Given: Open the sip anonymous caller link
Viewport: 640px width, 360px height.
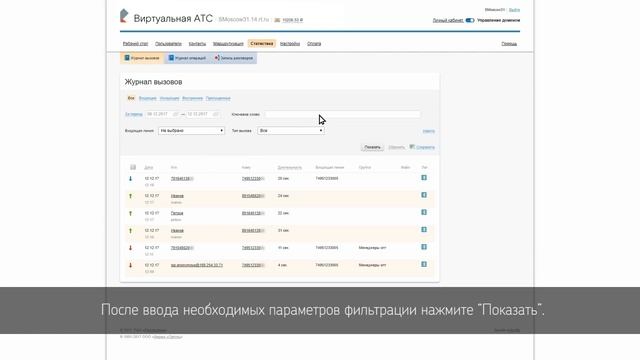Looking at the screenshot, I should pyautogui.click(x=197, y=265).
